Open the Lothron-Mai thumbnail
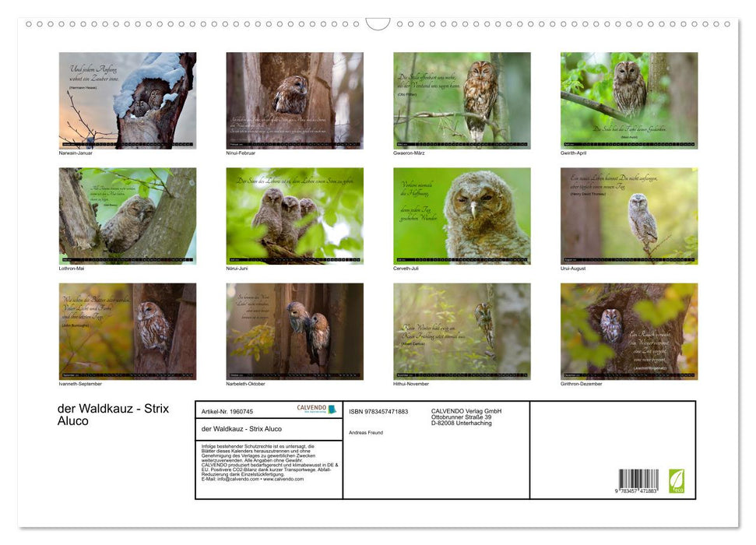This screenshot has height=545, width=756. pos(128,216)
